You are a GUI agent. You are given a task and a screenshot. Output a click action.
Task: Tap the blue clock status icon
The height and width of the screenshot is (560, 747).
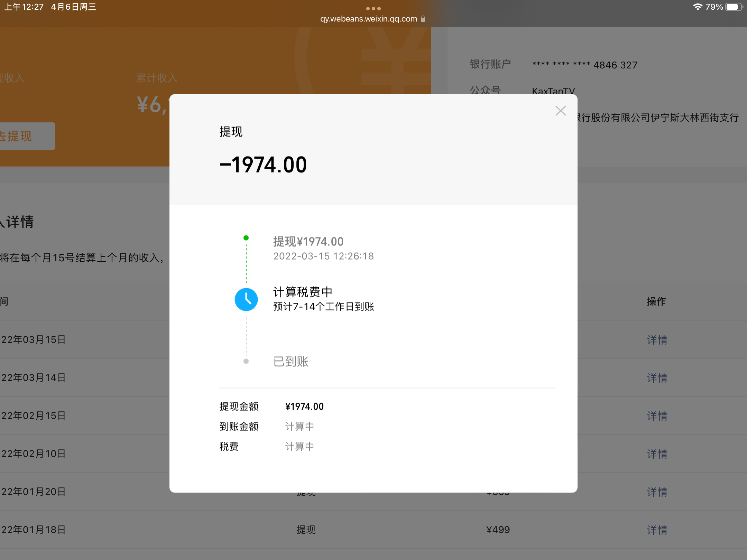(246, 299)
